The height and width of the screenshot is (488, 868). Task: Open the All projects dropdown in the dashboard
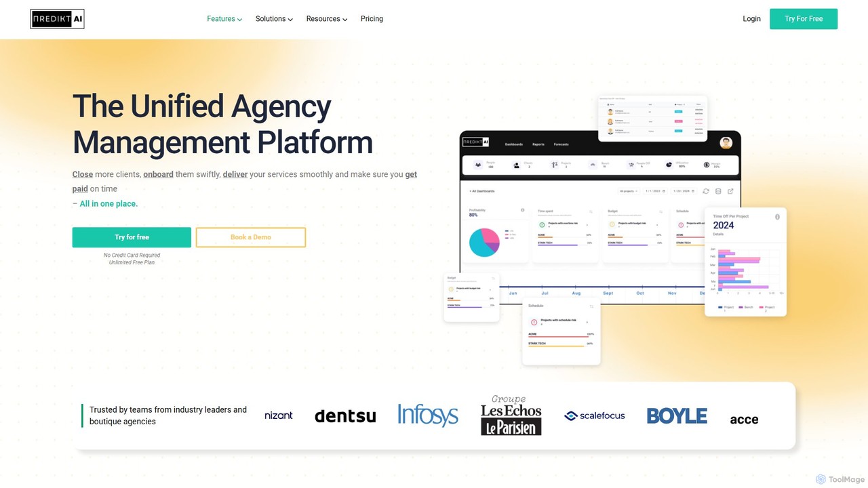click(x=629, y=192)
